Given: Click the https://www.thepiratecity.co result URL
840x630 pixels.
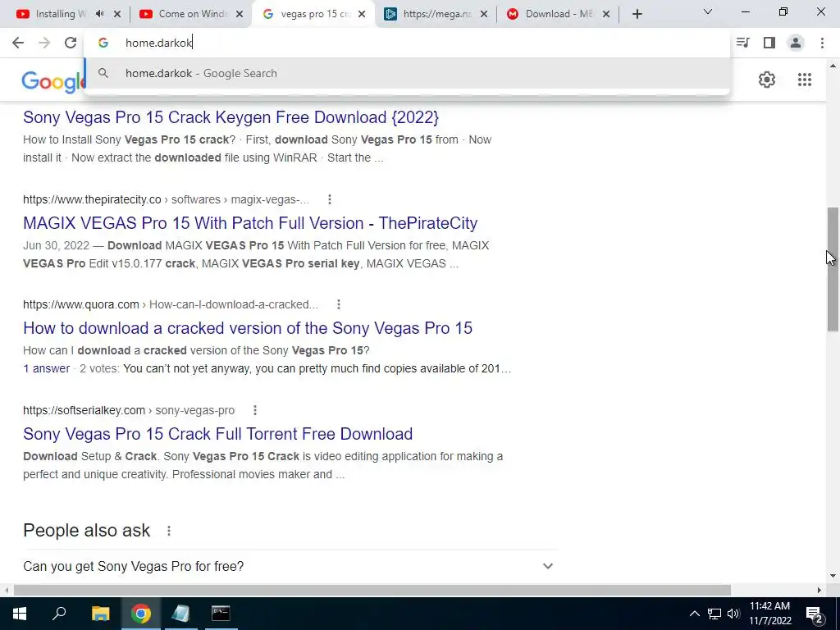Looking at the screenshot, I should [92, 199].
